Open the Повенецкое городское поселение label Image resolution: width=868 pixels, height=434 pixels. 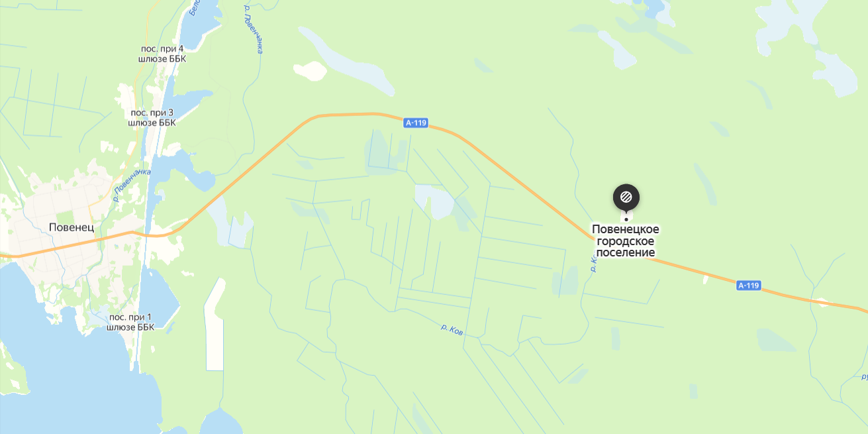626,241
